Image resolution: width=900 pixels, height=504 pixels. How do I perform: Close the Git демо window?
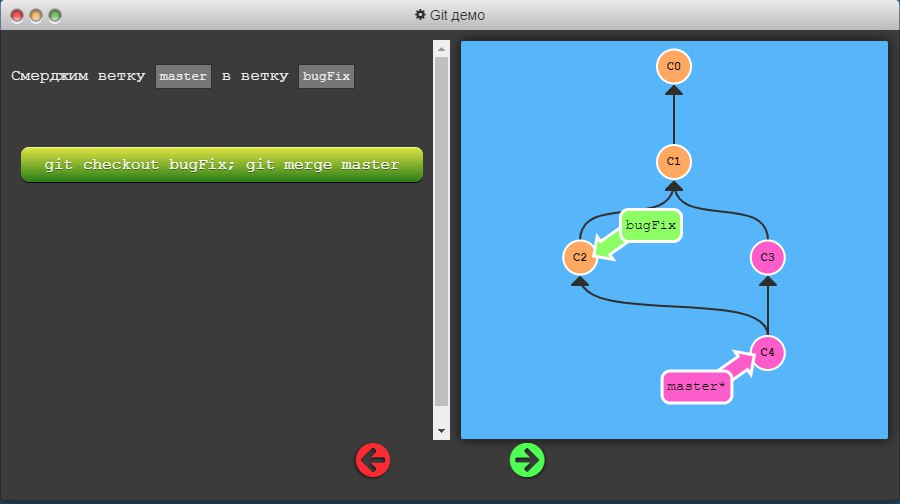17,15
